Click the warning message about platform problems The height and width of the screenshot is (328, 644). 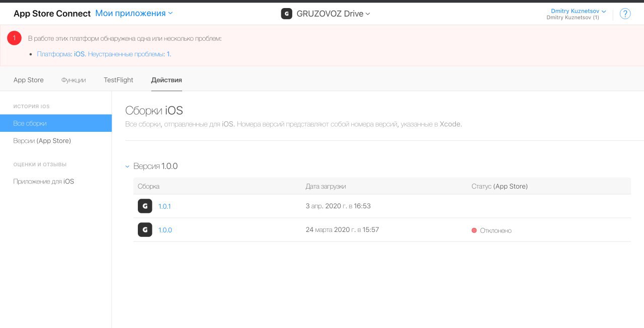(x=125, y=38)
